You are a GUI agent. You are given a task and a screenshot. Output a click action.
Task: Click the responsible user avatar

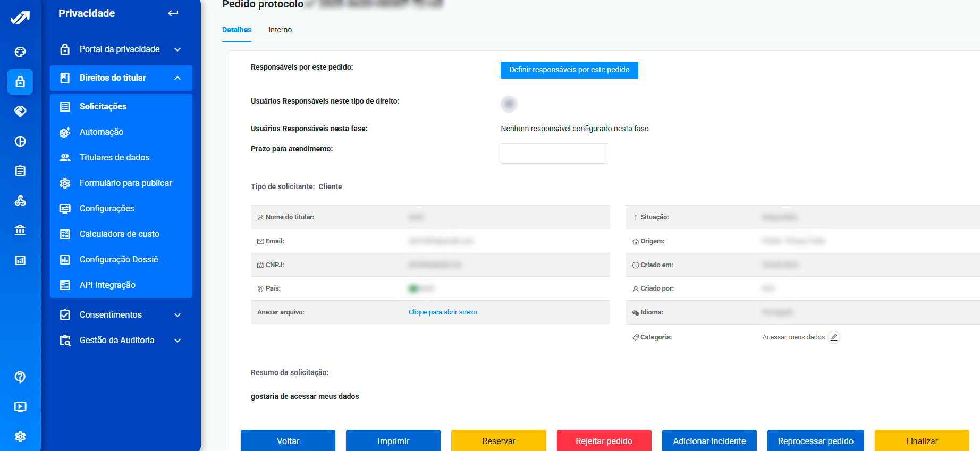click(509, 104)
